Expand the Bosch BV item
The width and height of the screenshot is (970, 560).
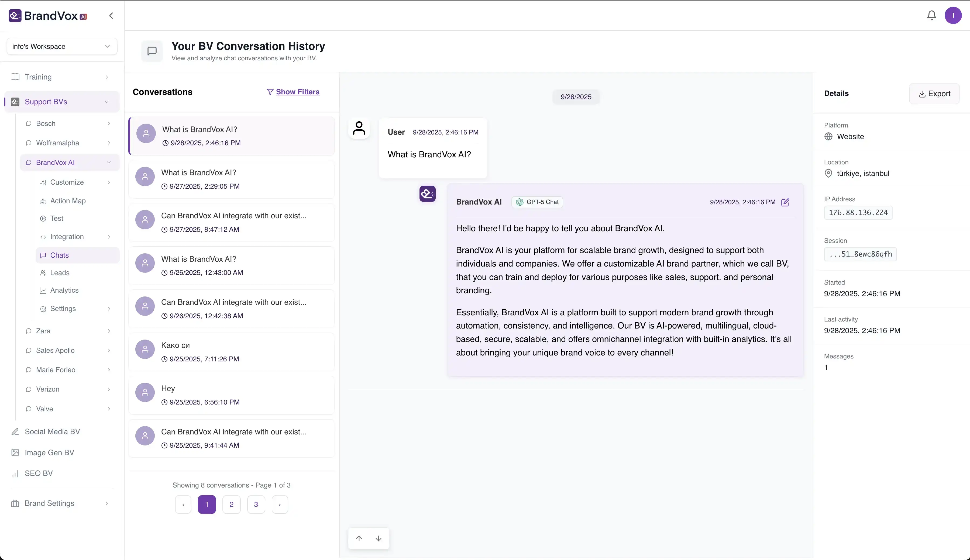[x=109, y=123]
